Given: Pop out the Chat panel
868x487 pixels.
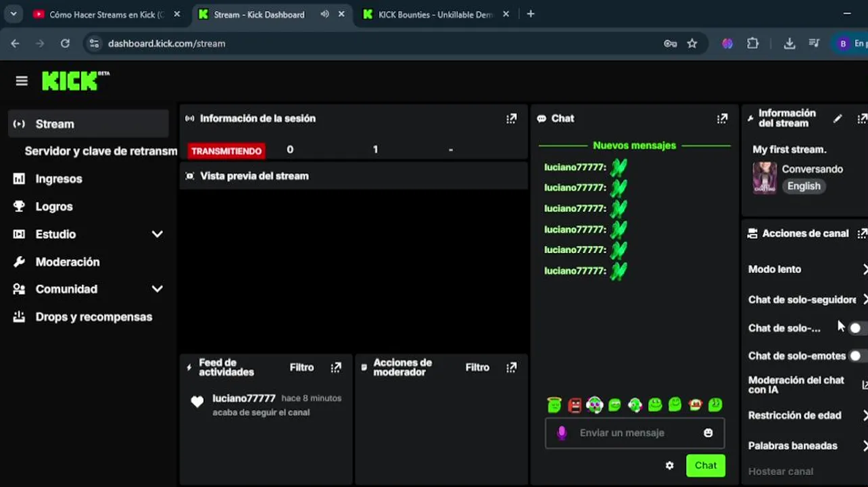Looking at the screenshot, I should click(722, 118).
